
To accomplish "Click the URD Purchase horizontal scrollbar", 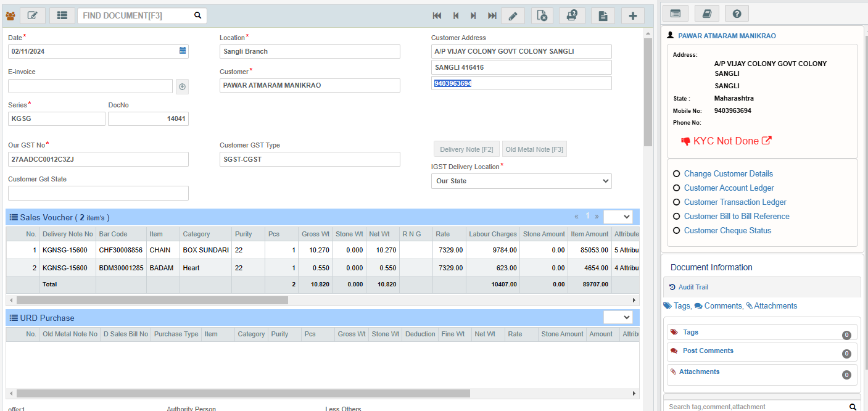I will coord(243,393).
